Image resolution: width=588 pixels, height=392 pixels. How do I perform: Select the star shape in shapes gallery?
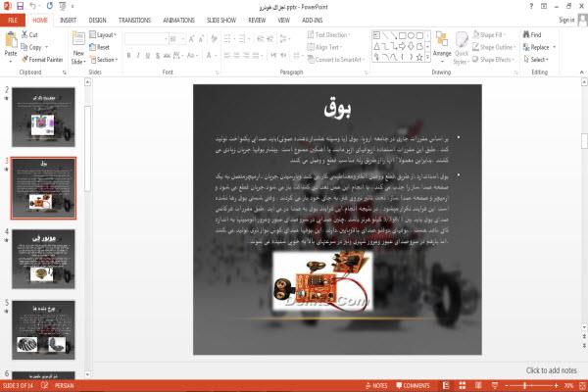coord(419,57)
